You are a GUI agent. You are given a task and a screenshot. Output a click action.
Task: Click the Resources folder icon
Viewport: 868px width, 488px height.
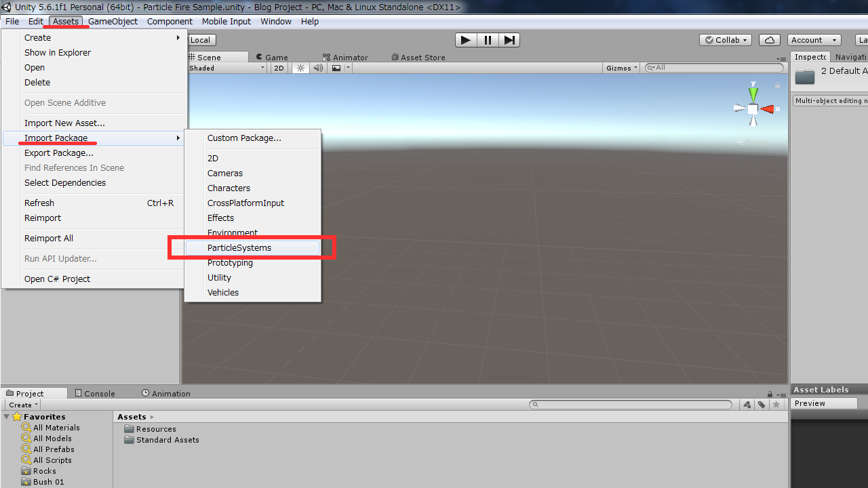129,429
